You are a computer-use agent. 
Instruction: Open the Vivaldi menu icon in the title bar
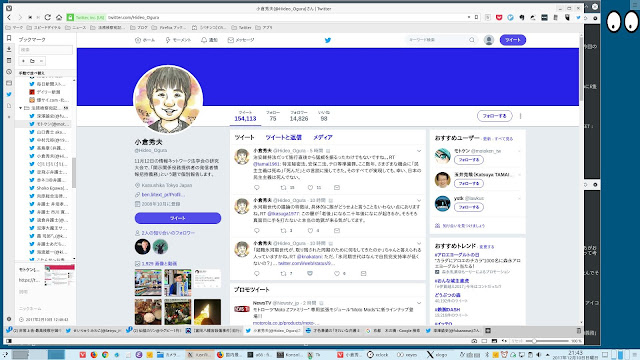pos(9,8)
